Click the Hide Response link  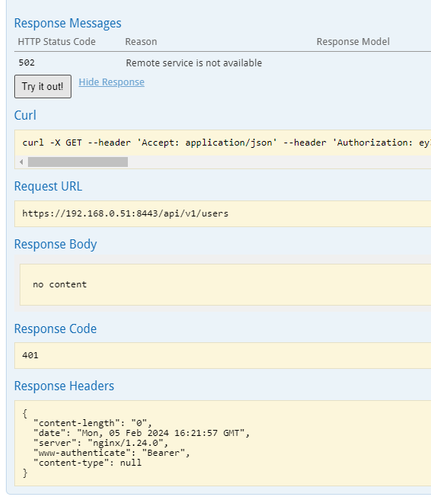tap(111, 82)
